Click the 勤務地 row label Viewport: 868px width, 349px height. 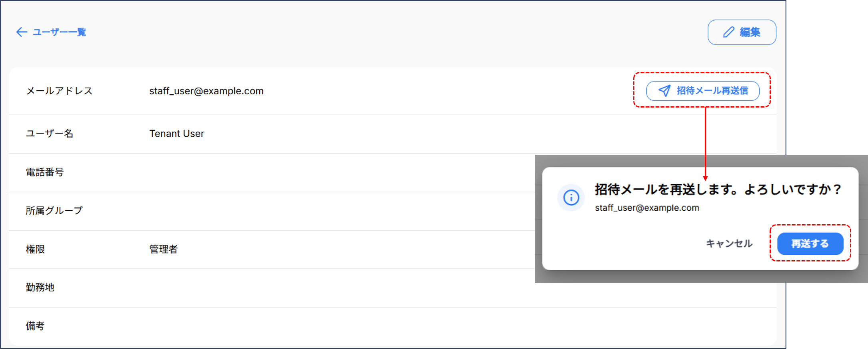(x=40, y=287)
